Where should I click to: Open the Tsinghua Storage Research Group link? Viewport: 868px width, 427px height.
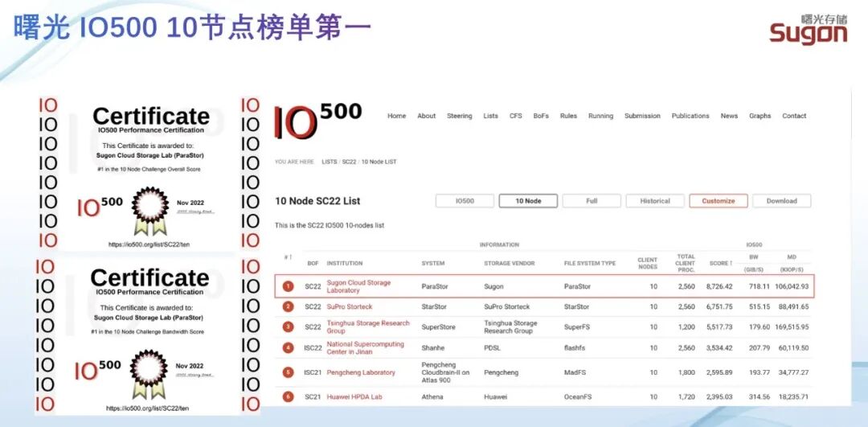coord(368,326)
